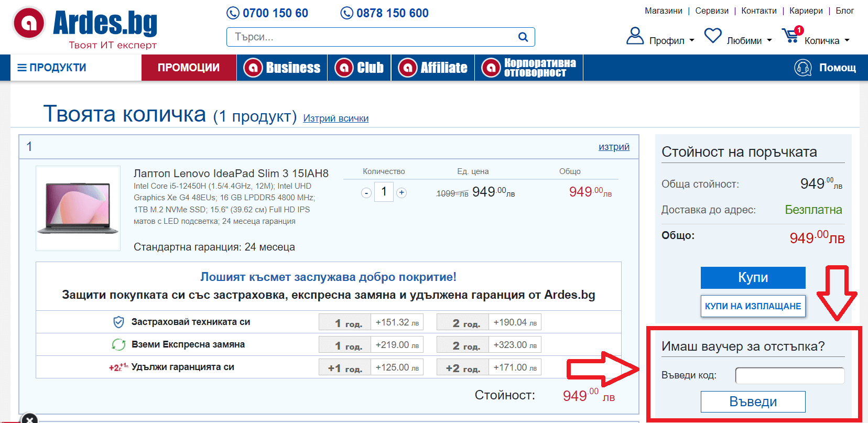
Task: Open the Сервизи link
Action: click(x=712, y=10)
